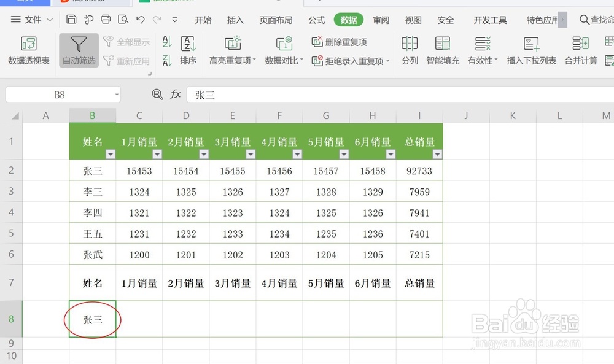Open the 公式 ribbon tab
This screenshot has height=364, width=614.
pos(316,20)
